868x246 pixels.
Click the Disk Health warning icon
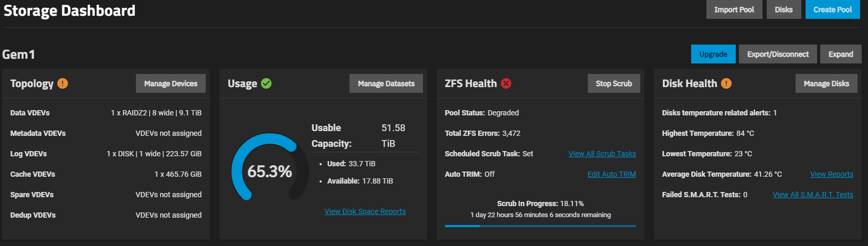pos(726,83)
